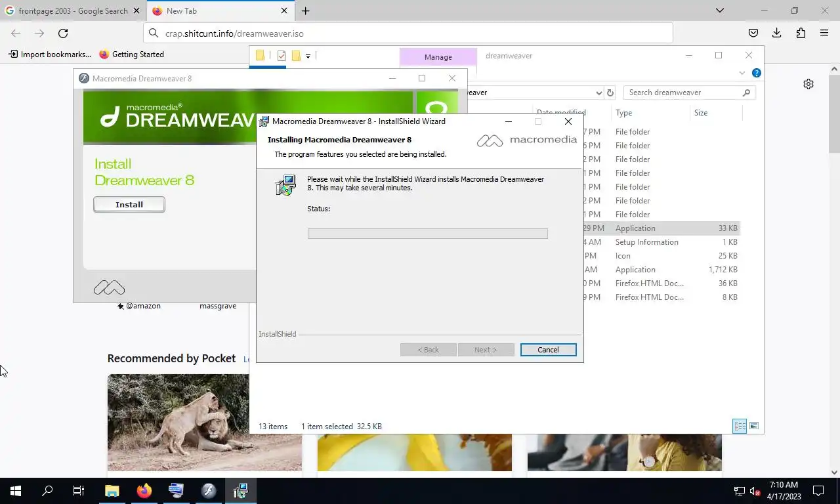Select the 33 KB Application row
Screen dimensions: 840x504
pos(661,228)
